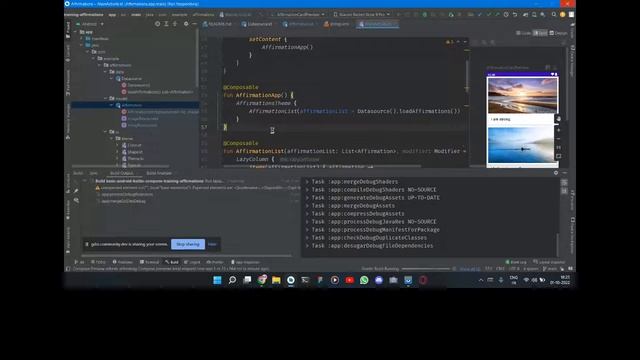
Task: Switch editor to Code view mode
Action: point(523,33)
